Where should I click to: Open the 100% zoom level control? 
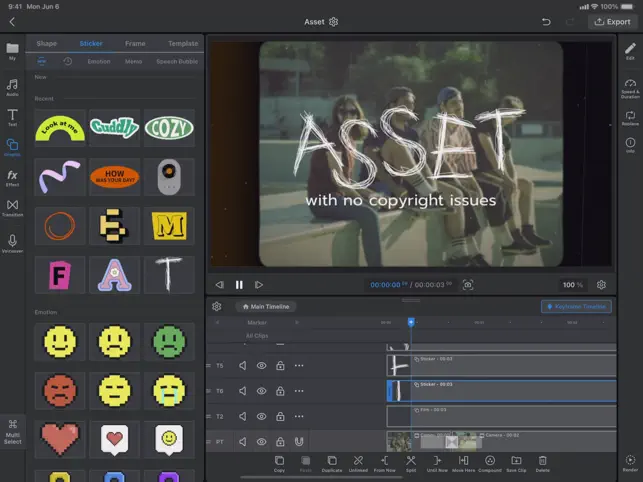[572, 285]
